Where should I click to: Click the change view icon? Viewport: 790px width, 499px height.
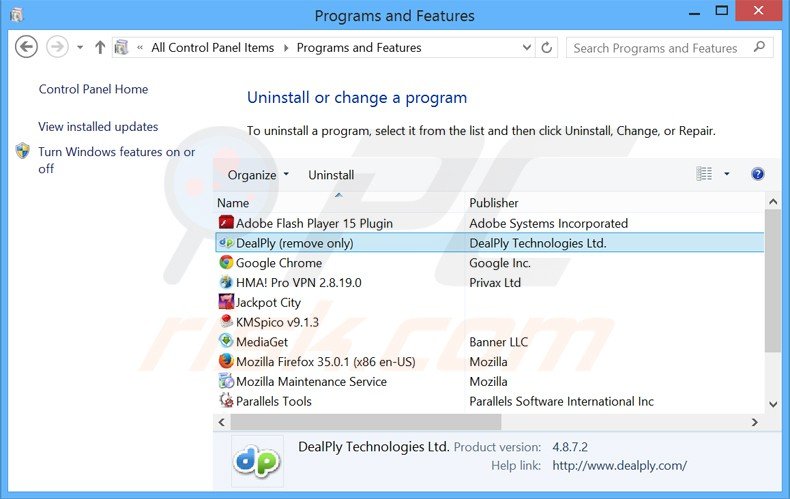click(x=704, y=174)
